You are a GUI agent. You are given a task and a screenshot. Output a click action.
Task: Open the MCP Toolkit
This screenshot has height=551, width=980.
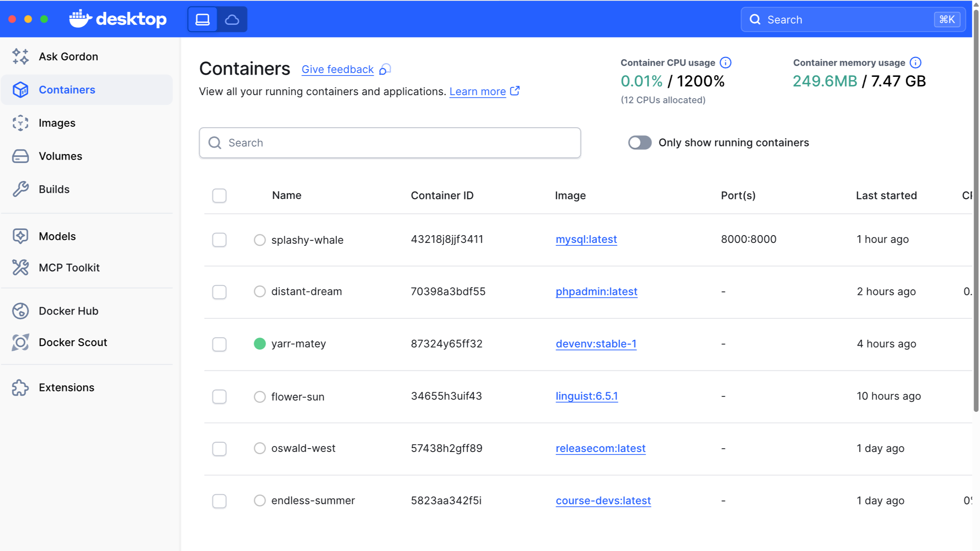point(69,268)
